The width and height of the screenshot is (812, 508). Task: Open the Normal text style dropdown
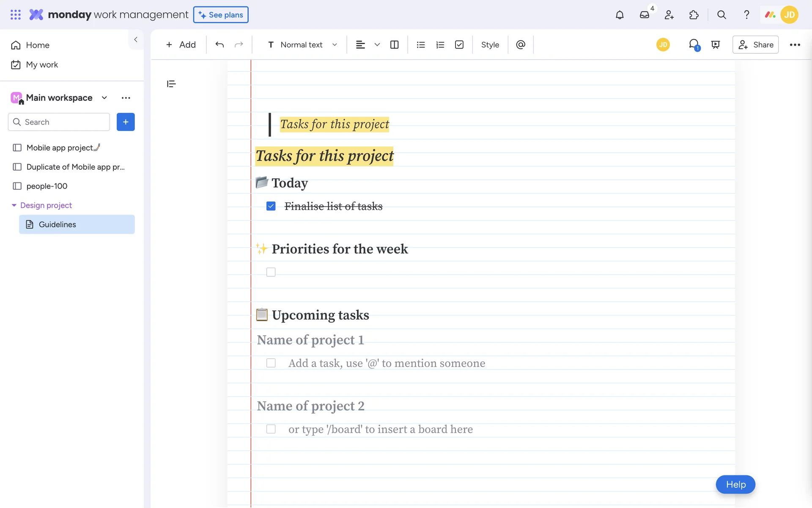[x=302, y=45]
